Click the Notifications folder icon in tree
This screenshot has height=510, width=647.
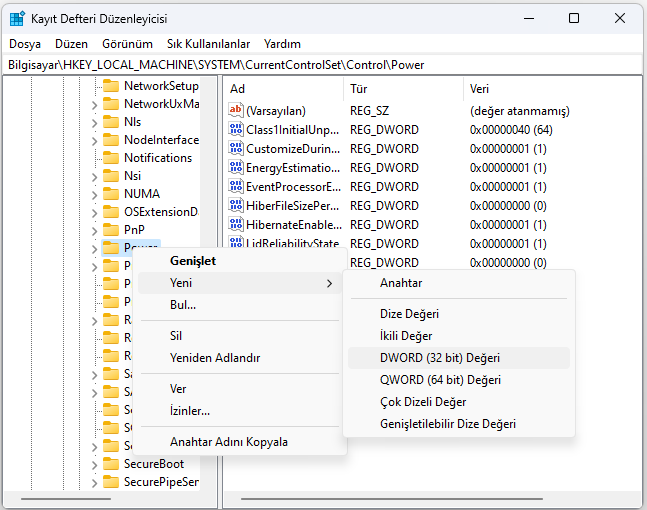coord(111,158)
